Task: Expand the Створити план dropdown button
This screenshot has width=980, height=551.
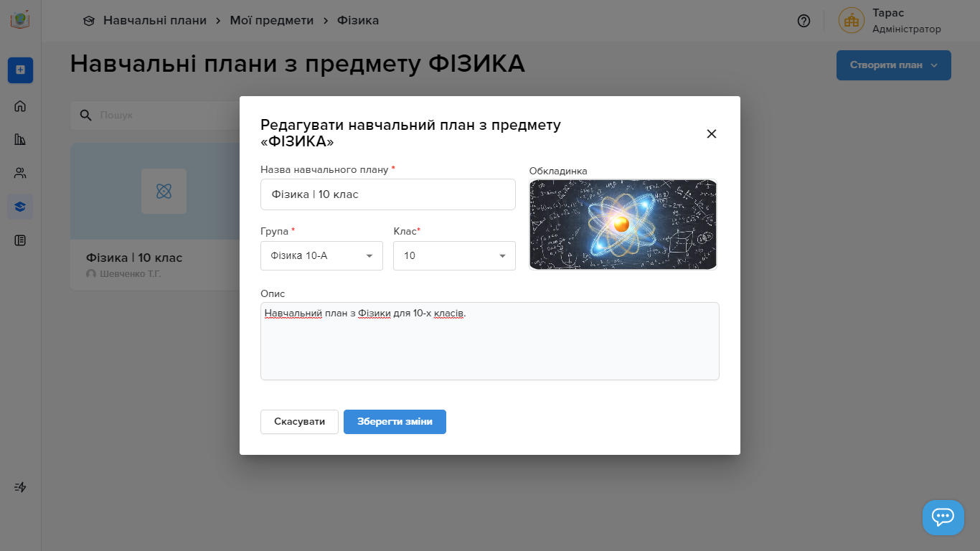Action: 894,65
